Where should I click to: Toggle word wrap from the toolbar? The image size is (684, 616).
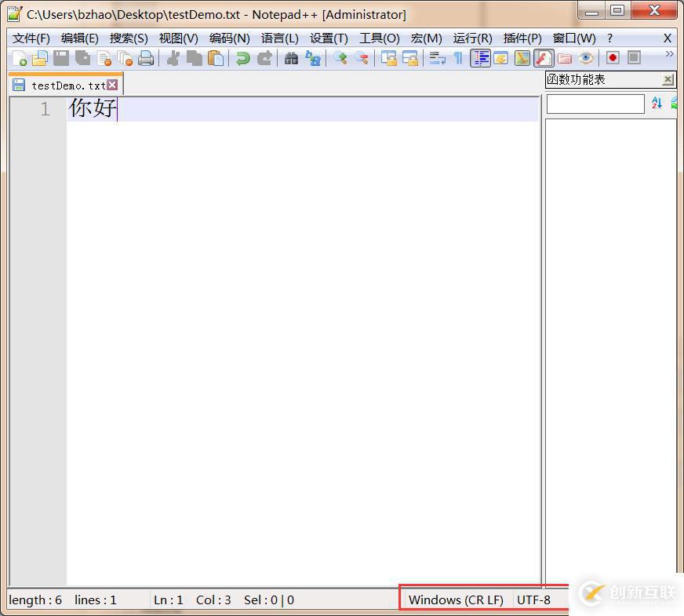pos(437,57)
